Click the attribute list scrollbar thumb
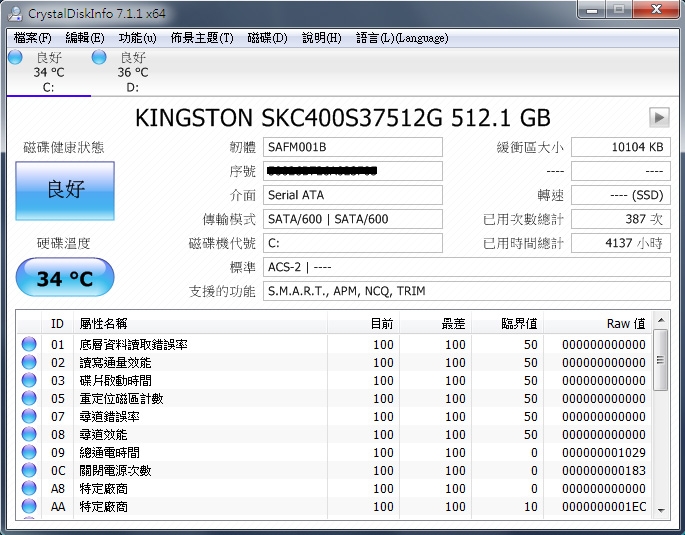The image size is (685, 535). [x=661, y=360]
